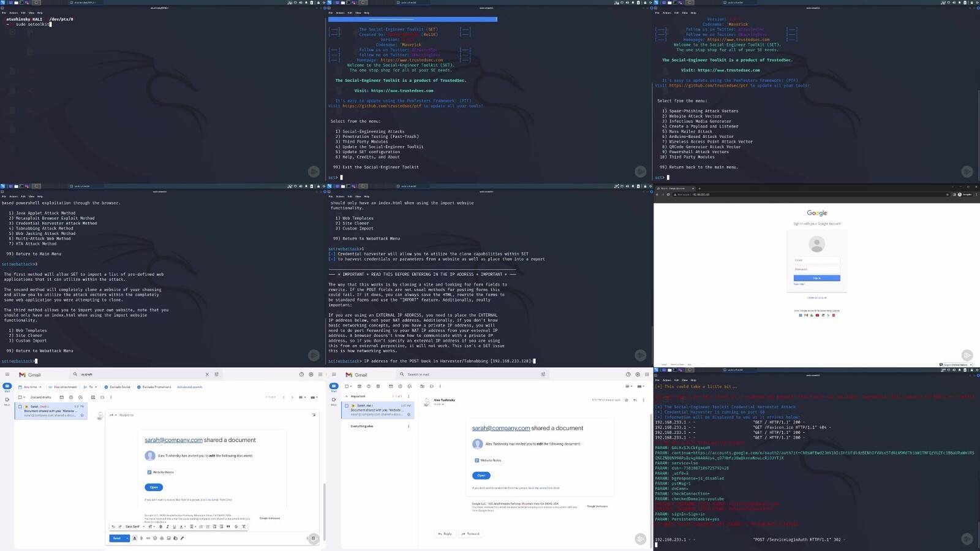Snooze the open email in reading view
The image size is (980, 551).
coord(400,386)
